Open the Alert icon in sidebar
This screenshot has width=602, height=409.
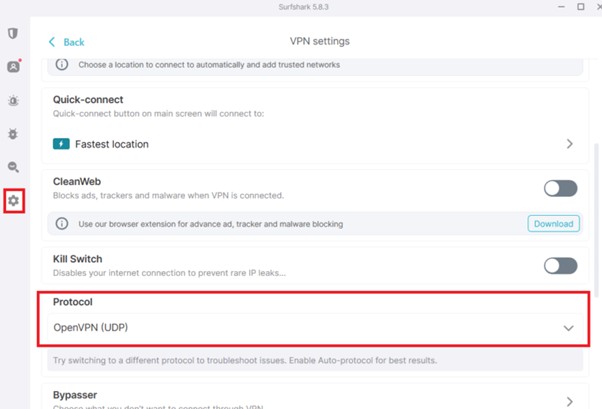point(13,101)
